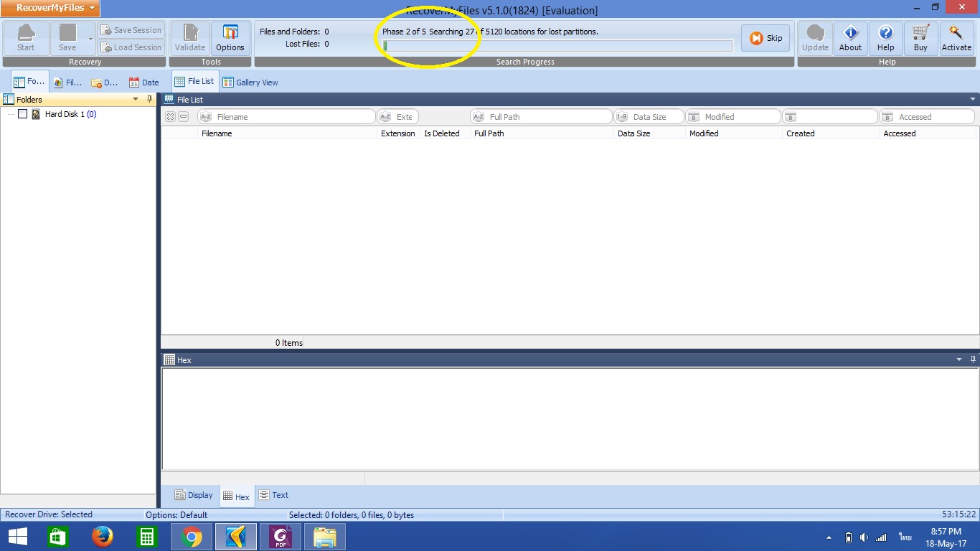This screenshot has height=551, width=980.
Task: Click the Modified date filter field
Action: click(x=732, y=116)
